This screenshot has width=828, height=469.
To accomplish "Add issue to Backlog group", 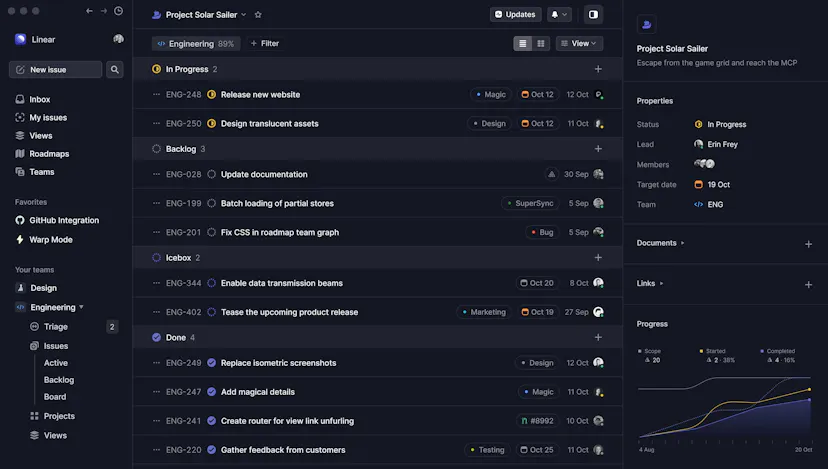I will [598, 149].
